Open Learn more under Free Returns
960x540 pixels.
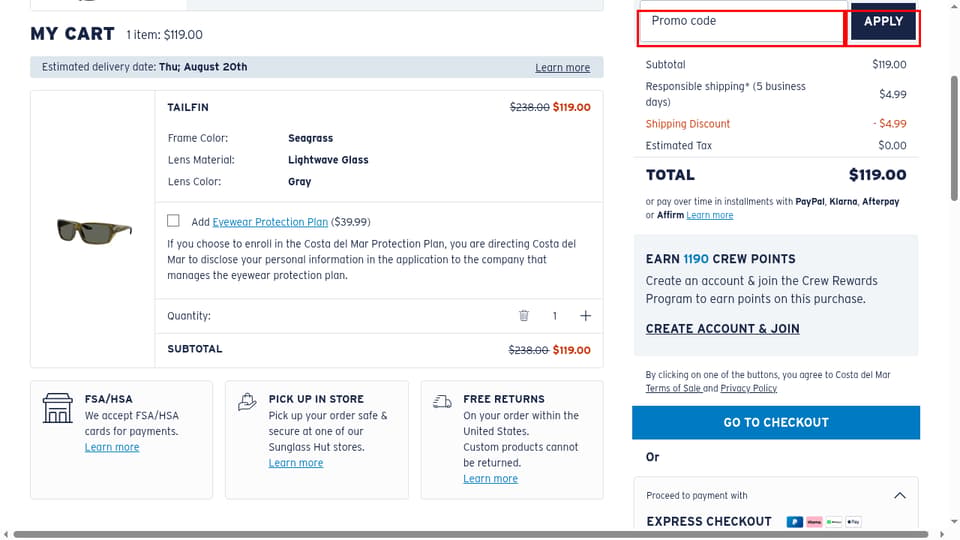(x=490, y=479)
